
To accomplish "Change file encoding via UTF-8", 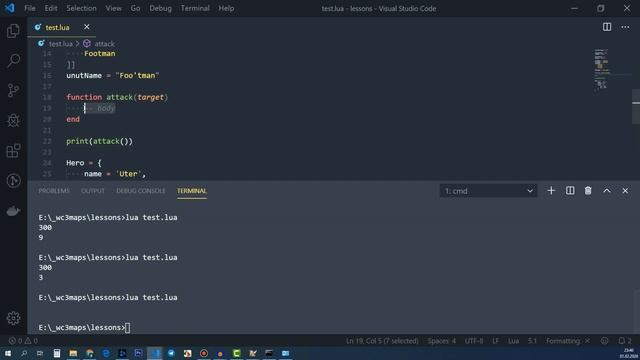I will pos(474,341).
